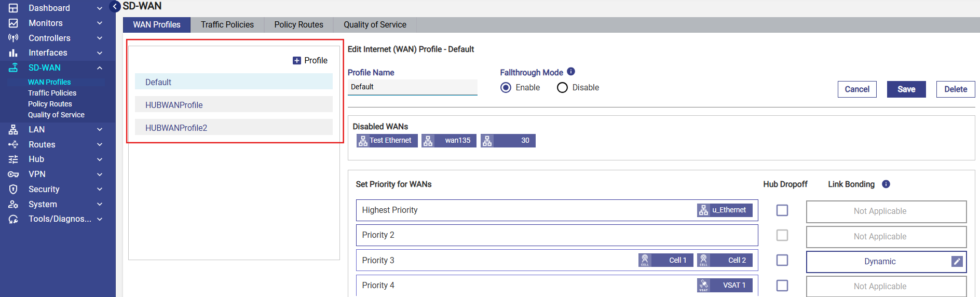The height and width of the screenshot is (297, 980).
Task: Switch to the Traffic Policies tab
Action: [227, 25]
